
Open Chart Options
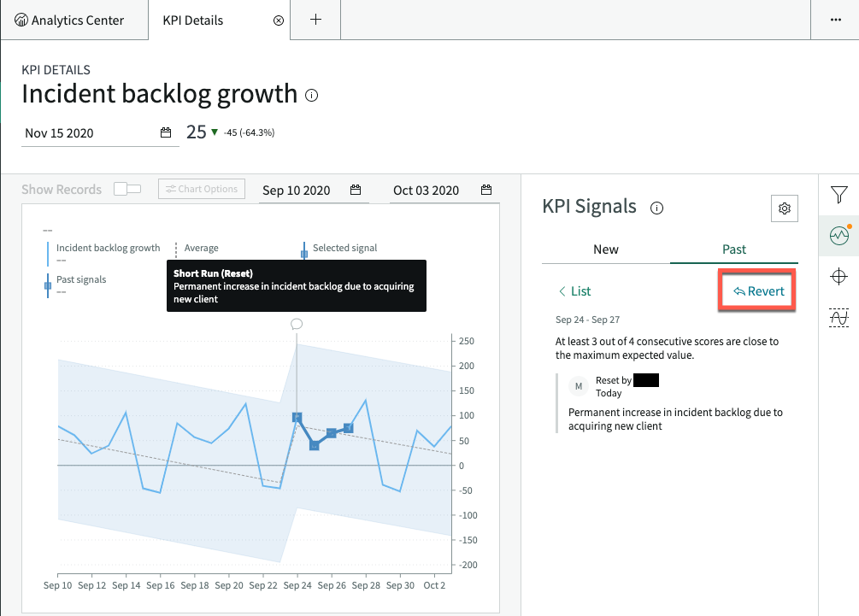click(x=202, y=189)
